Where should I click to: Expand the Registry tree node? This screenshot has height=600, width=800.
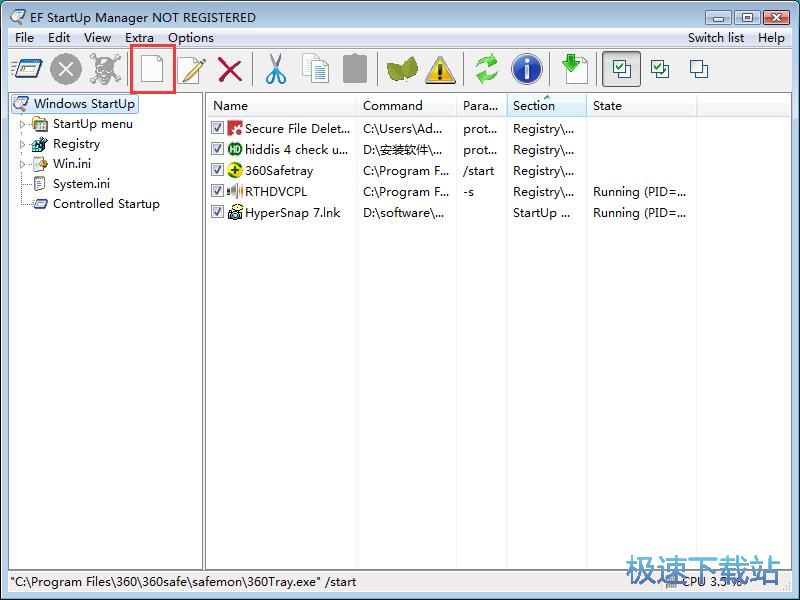pos(22,144)
